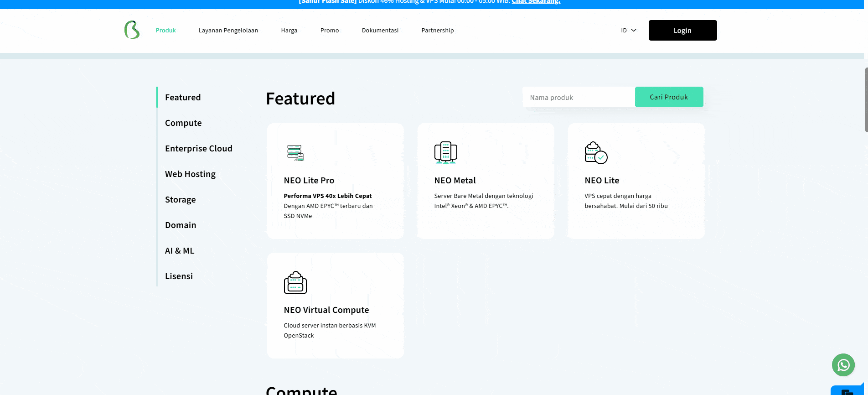
Task: Open the Produk menu
Action: point(165,31)
